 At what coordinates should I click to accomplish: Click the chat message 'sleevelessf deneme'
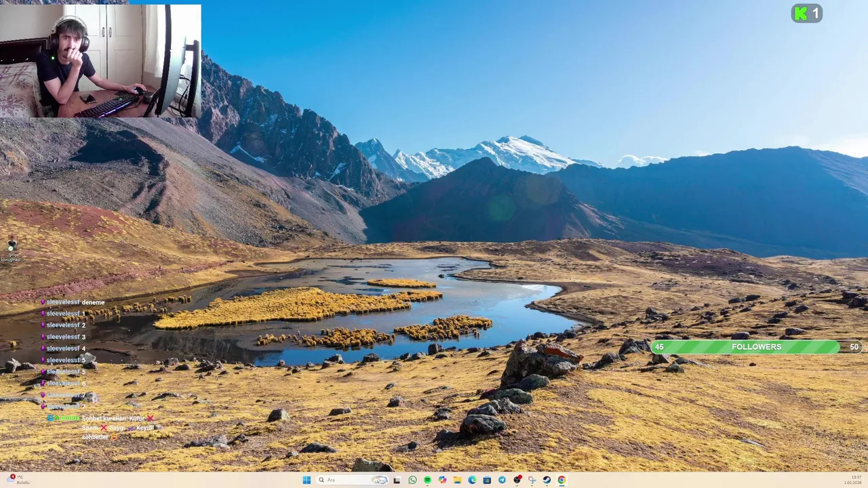click(x=73, y=302)
